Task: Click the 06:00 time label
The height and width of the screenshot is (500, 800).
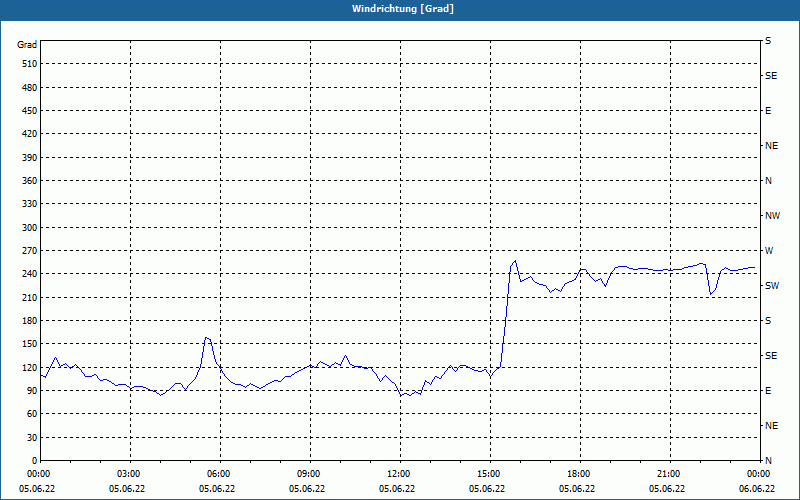Action: (x=219, y=474)
